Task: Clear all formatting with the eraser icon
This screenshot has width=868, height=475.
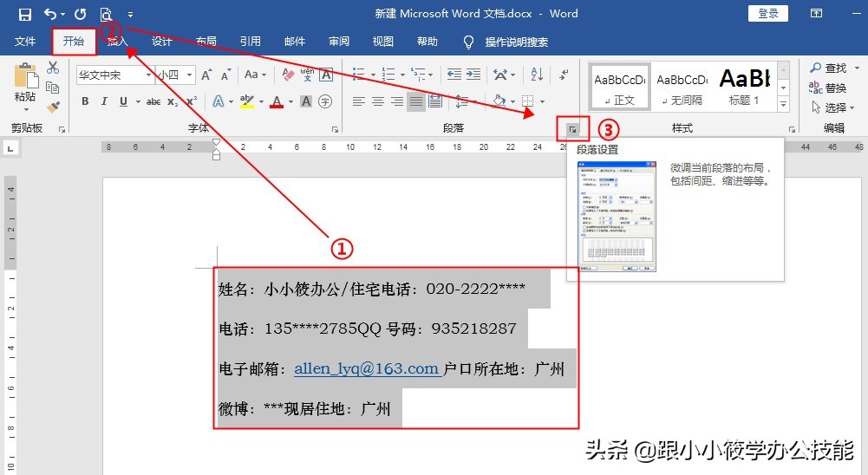Action: coord(287,75)
